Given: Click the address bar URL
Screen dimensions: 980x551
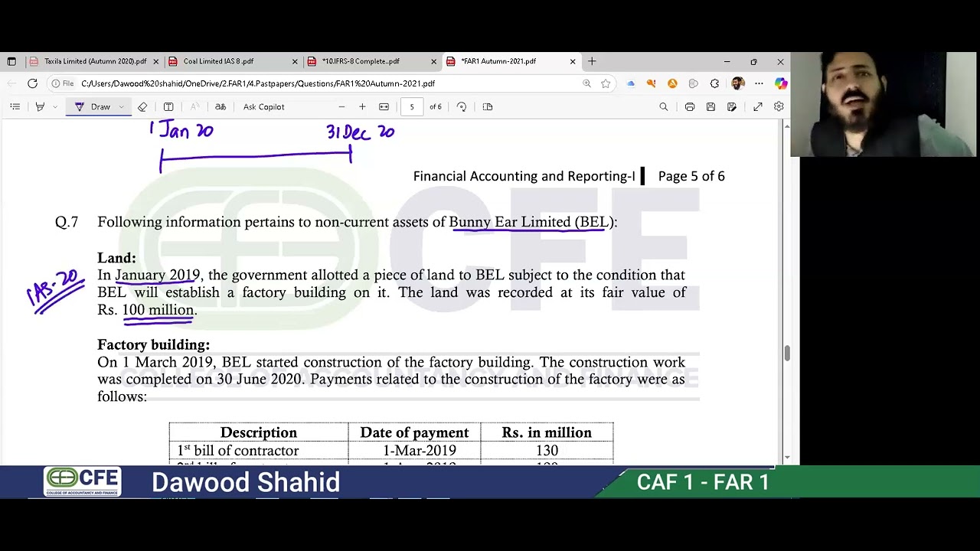Looking at the screenshot, I should (x=258, y=83).
